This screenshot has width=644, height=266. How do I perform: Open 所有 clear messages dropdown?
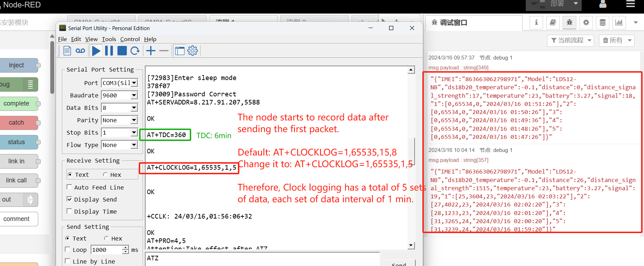(617, 40)
